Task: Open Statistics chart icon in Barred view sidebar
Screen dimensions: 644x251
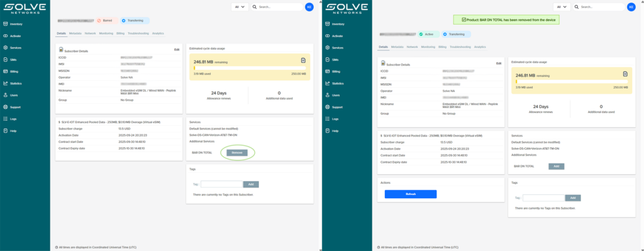Action: (5, 84)
